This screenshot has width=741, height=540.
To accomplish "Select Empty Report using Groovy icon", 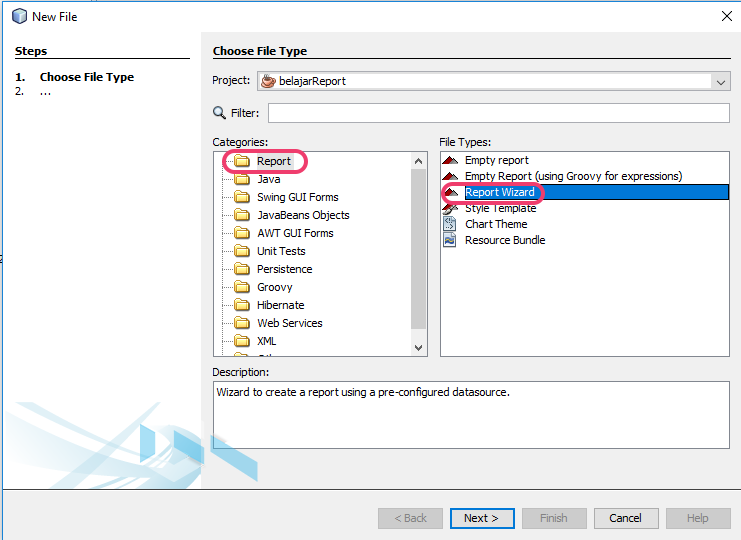I will pos(450,176).
